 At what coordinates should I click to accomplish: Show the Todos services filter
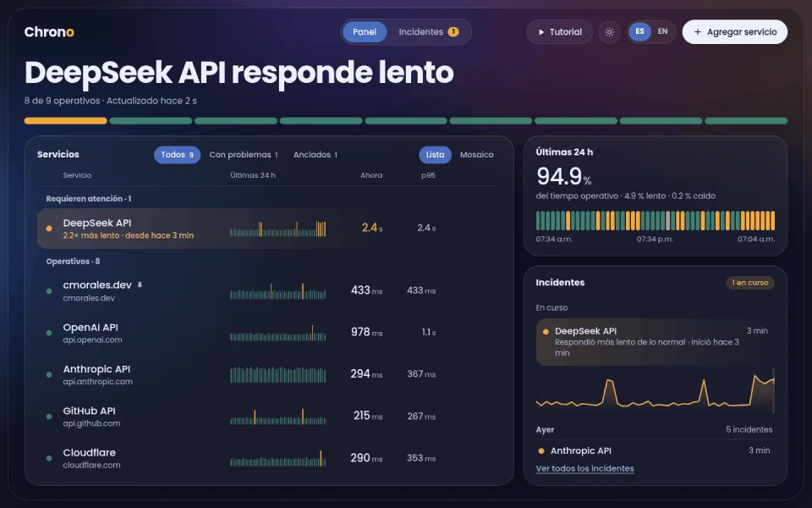pos(177,154)
